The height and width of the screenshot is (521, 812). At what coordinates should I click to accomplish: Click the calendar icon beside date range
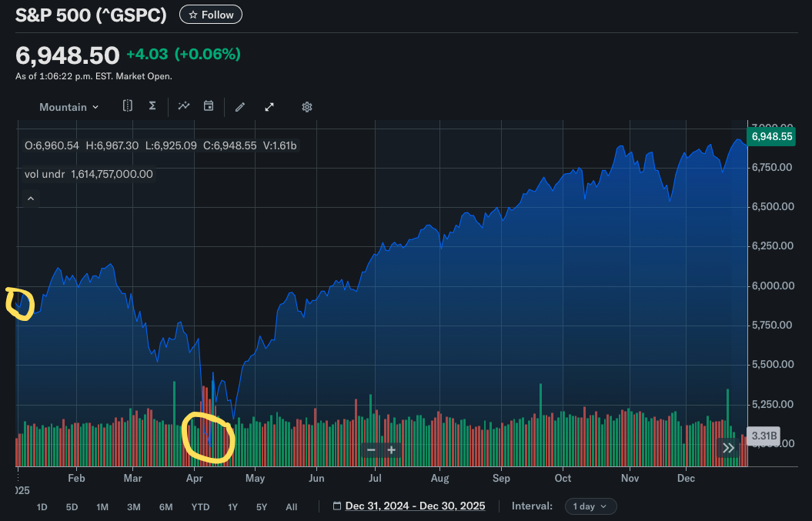coord(337,506)
